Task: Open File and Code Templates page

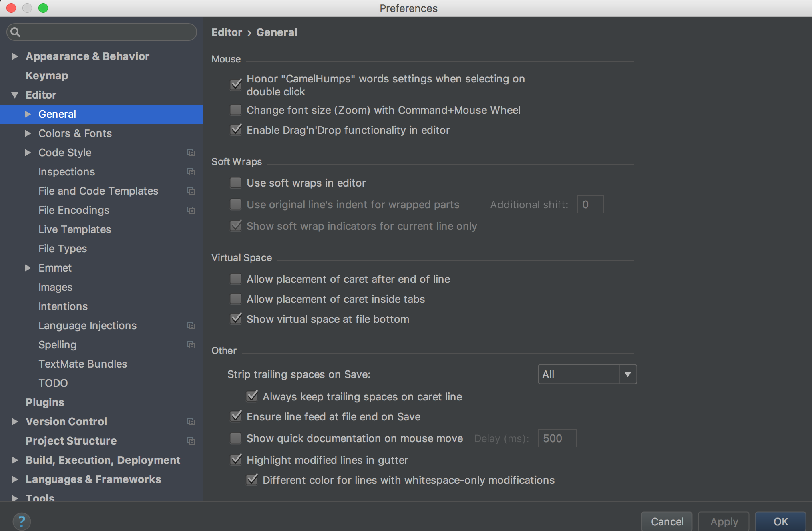Action: click(98, 191)
